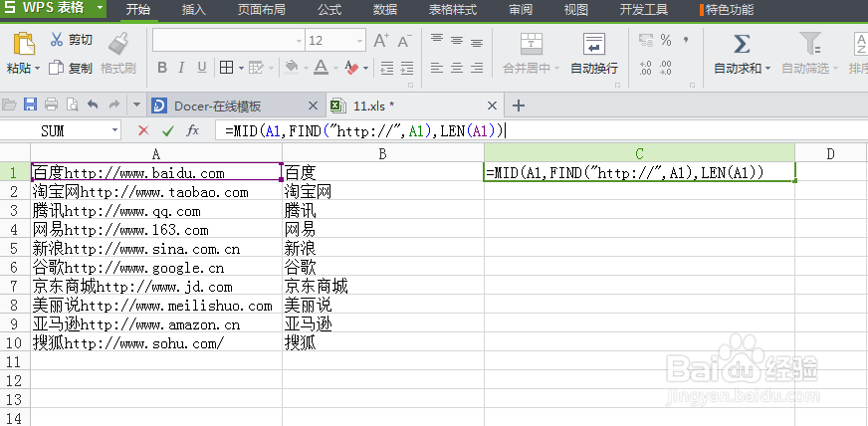Viewport: 868px width, 426px height.
Task: Open the 数据 (Data) tab
Action: coord(385,9)
